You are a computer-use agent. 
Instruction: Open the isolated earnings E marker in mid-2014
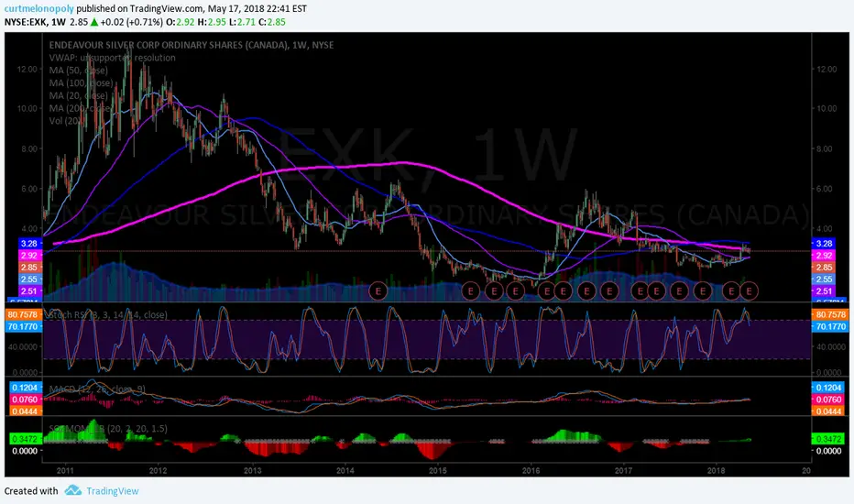[378, 291]
